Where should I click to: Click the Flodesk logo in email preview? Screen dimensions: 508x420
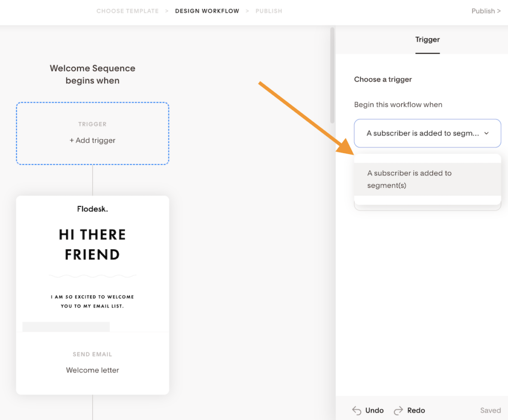click(92, 209)
